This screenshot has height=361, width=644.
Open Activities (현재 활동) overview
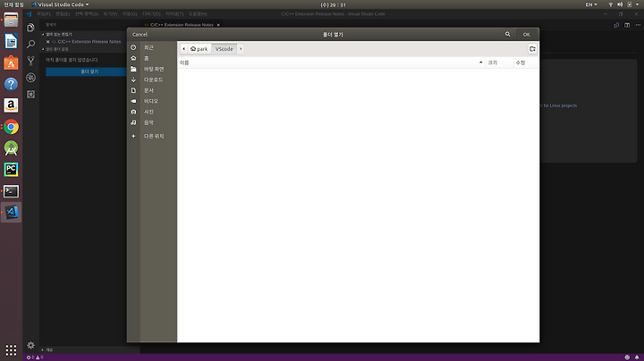click(x=13, y=4)
